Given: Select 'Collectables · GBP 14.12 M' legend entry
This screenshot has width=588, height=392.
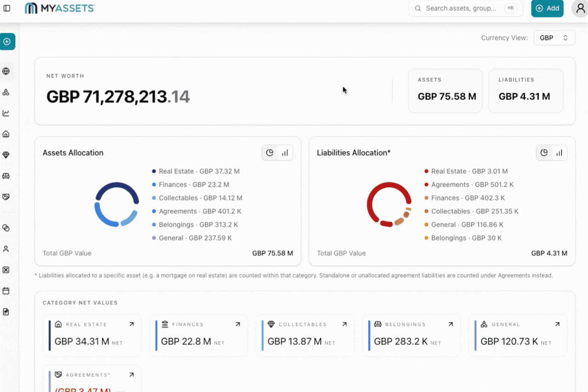Looking at the screenshot, I should click(197, 198).
